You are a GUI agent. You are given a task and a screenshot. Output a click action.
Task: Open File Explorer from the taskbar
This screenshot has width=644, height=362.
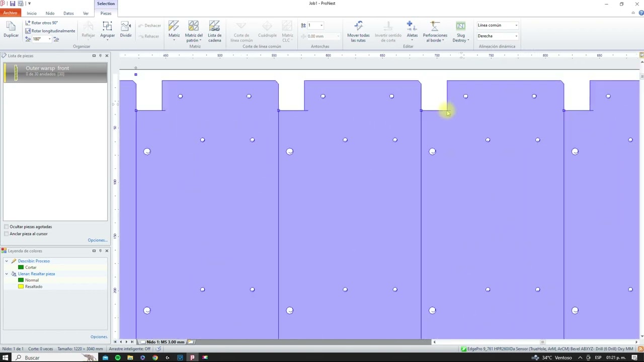tap(130, 357)
